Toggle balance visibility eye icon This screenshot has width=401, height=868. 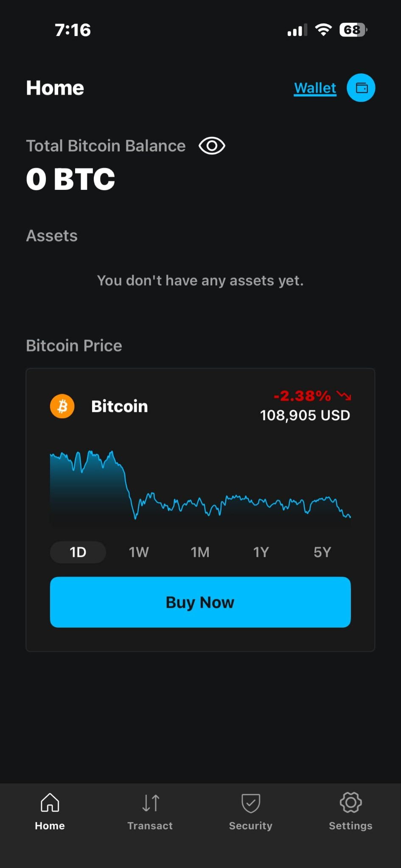click(212, 146)
